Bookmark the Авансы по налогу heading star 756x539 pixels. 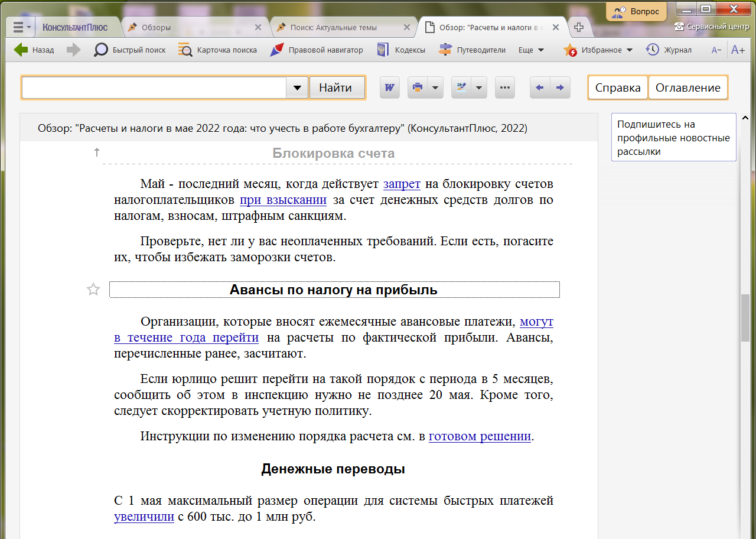[x=93, y=290]
